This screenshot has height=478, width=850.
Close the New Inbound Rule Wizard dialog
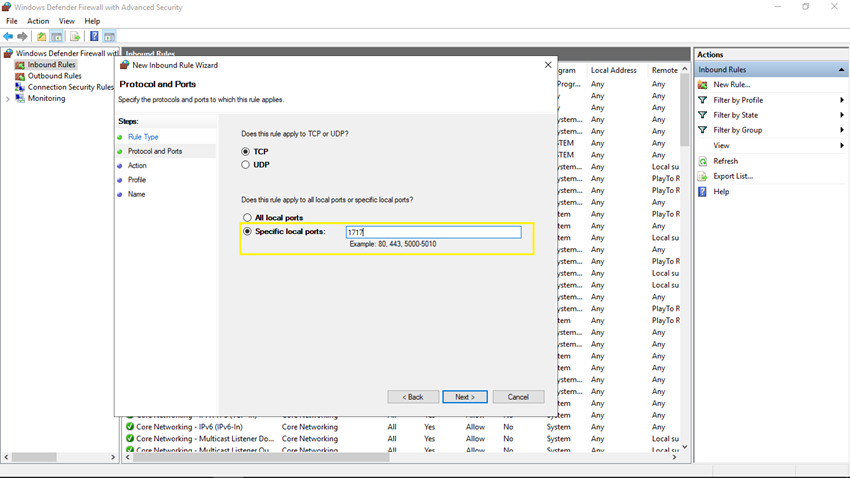548,64
